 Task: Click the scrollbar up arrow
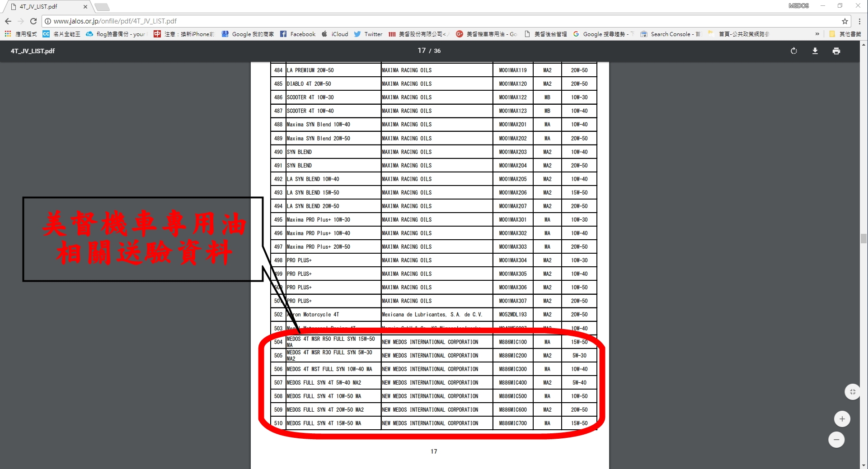[x=863, y=45]
